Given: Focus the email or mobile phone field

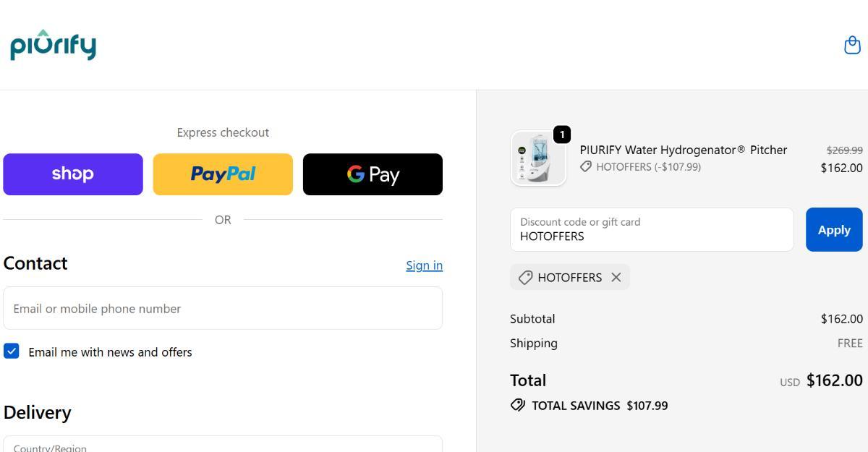Looking at the screenshot, I should 223,308.
